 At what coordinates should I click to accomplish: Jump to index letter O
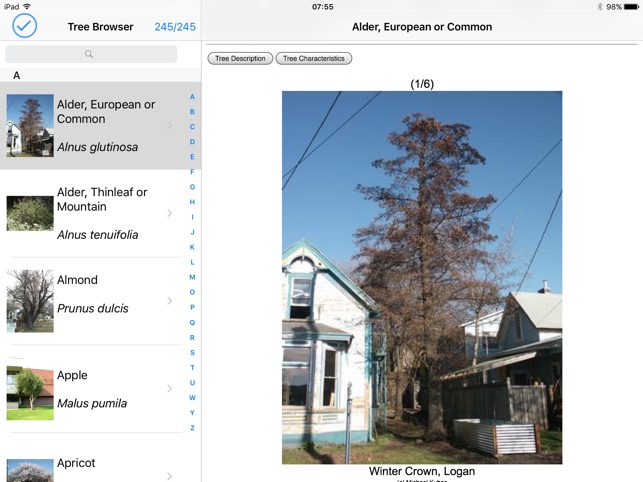[x=192, y=292]
